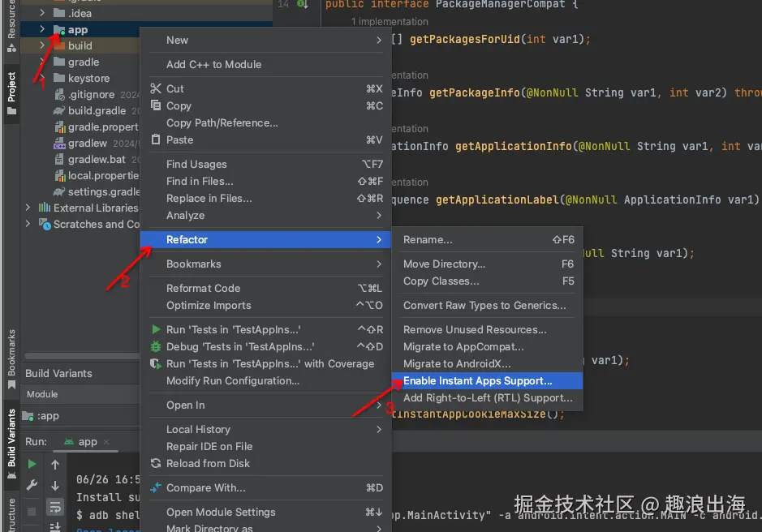Expand the app module chevron
The width and height of the screenshot is (762, 532).
[x=42, y=29]
